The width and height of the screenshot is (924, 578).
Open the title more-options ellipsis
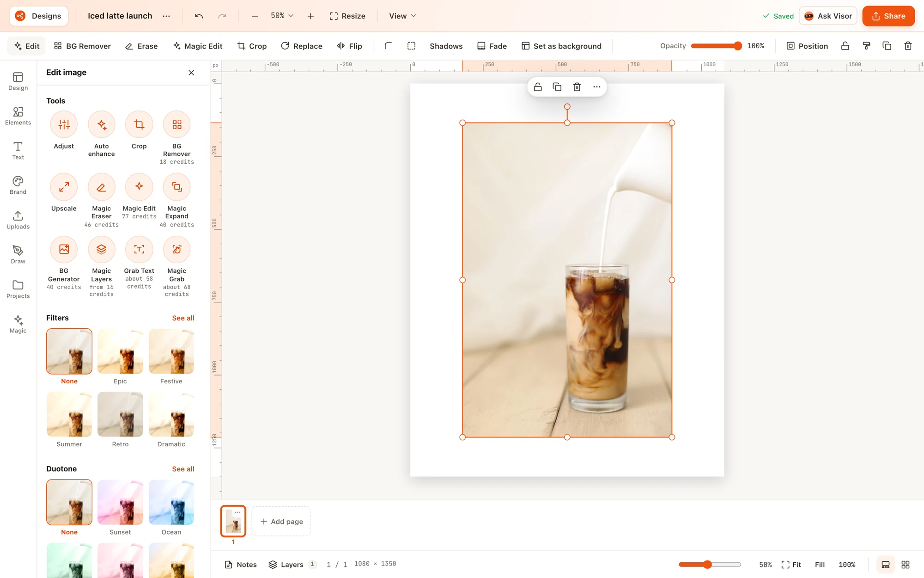[166, 16]
